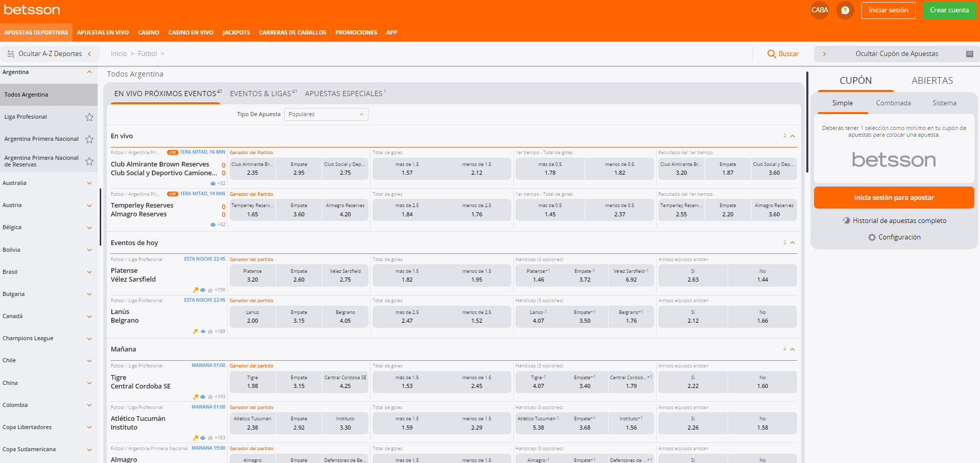Pick Sí 2.63 both teams score Platense
Screen dimensions: 980x463
pos(693,275)
